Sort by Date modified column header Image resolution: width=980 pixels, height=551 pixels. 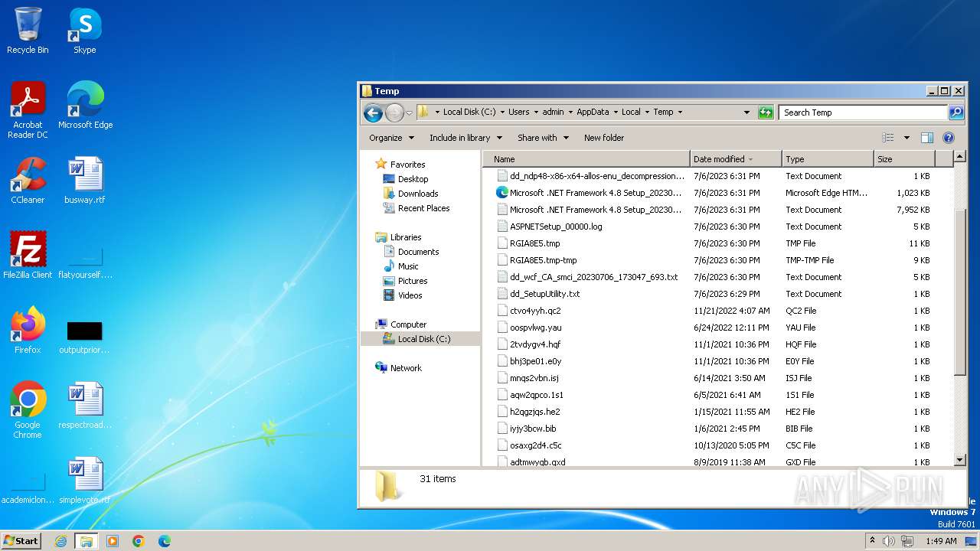tap(736, 159)
